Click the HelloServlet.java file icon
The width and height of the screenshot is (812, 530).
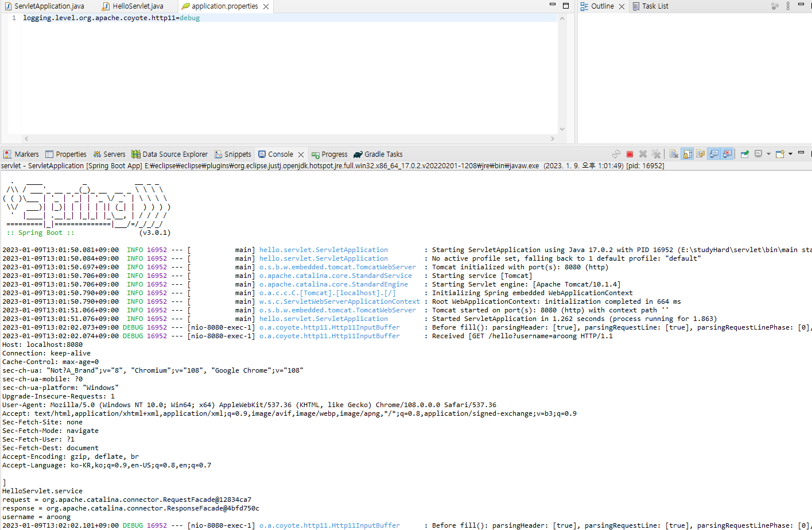coord(106,6)
